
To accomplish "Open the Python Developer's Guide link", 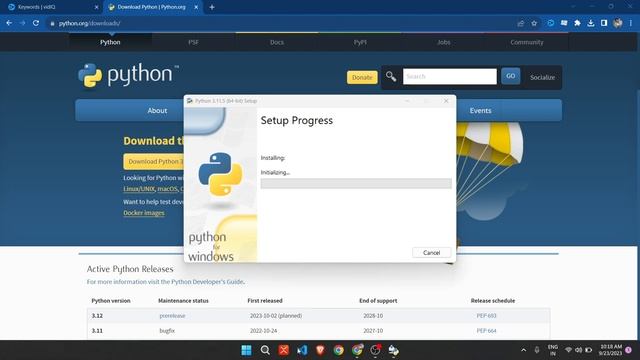I will point(207,282).
